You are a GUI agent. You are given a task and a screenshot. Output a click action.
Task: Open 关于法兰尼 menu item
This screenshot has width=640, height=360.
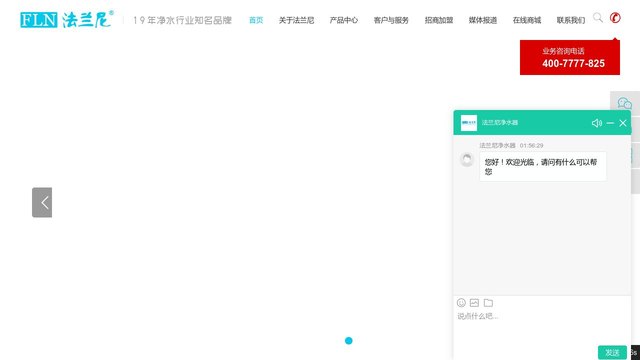tap(296, 20)
